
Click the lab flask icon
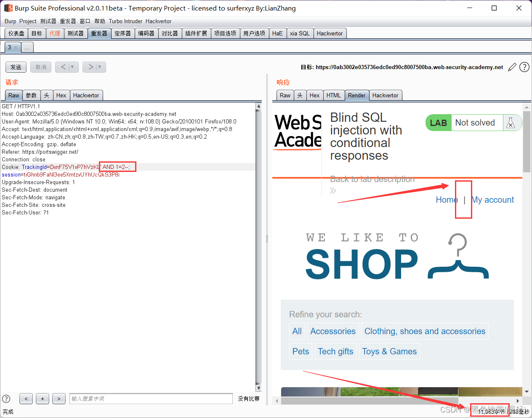click(x=511, y=123)
